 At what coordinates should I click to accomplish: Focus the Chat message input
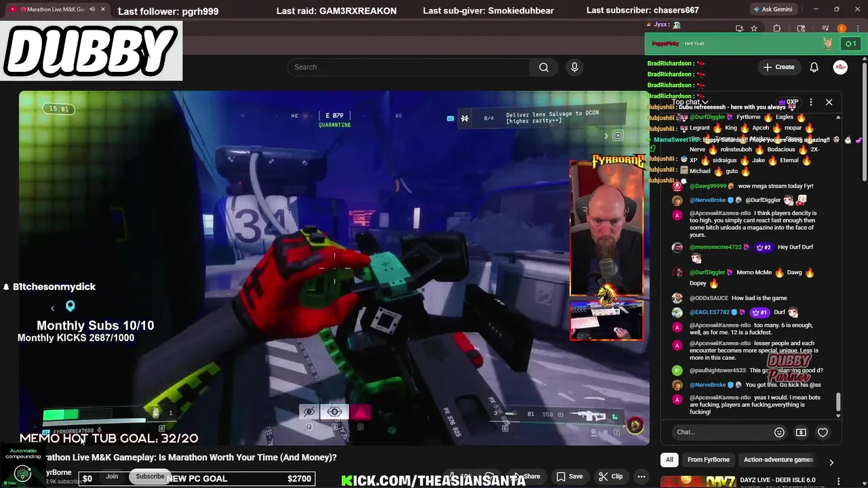point(722,432)
